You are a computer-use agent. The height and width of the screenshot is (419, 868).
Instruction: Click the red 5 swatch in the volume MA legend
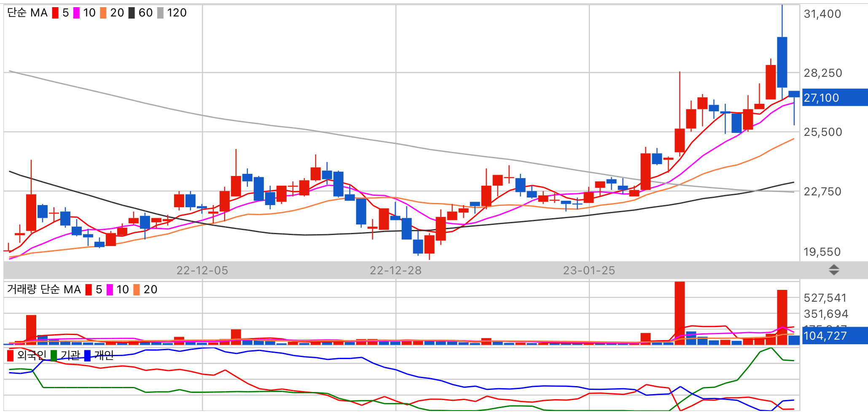click(x=89, y=290)
